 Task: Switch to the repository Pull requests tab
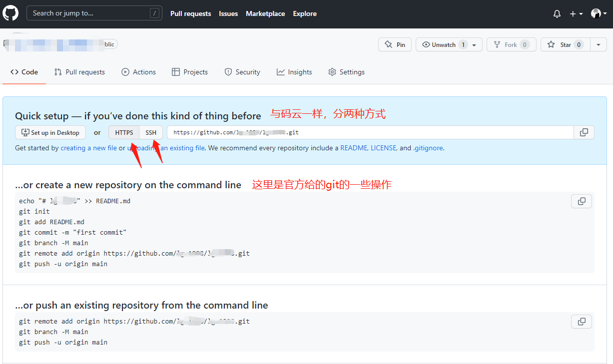coord(79,72)
